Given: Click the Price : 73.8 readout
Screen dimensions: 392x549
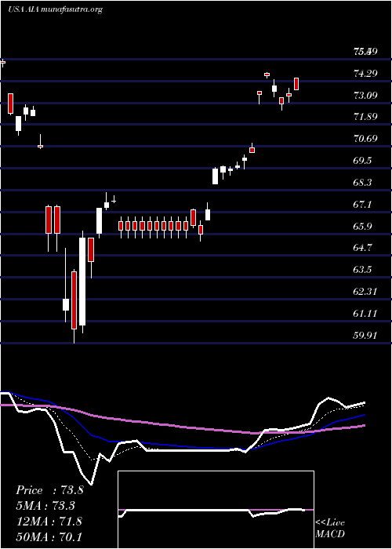Looking at the screenshot, I should pos(49,490).
